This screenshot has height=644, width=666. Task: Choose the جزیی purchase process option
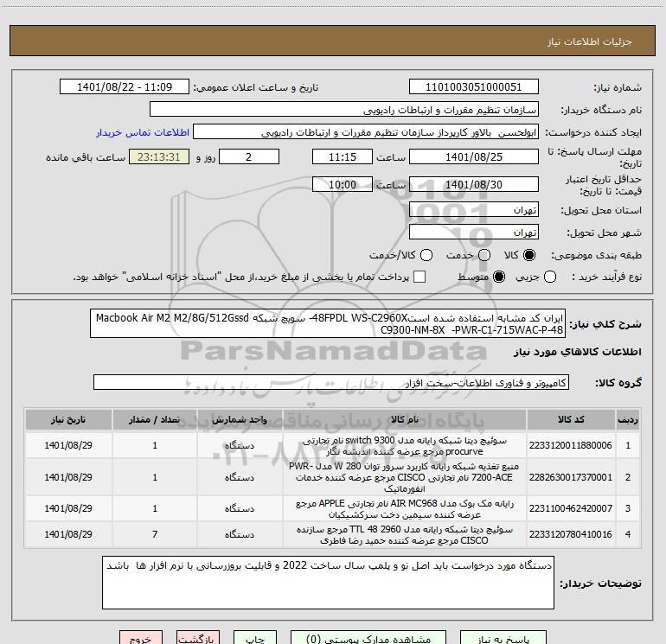(x=549, y=277)
